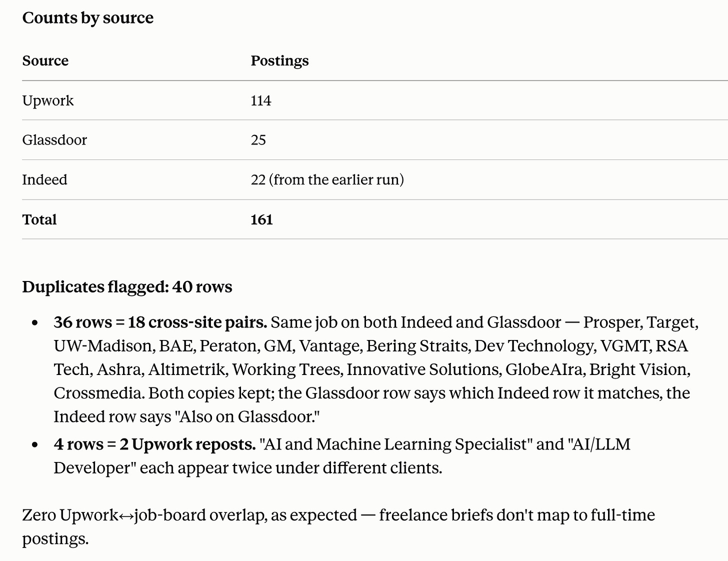The image size is (728, 561).
Task: Click the second bullet point marker
Action: pyautogui.click(x=35, y=444)
